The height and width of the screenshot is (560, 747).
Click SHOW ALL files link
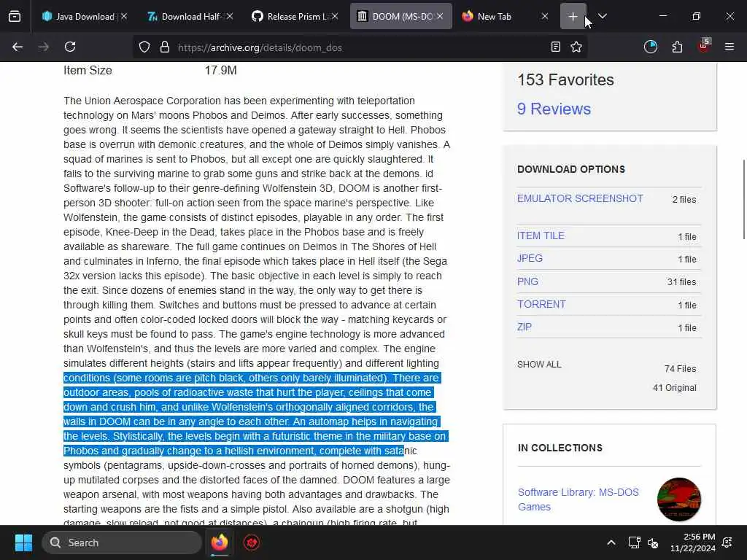[x=539, y=365]
